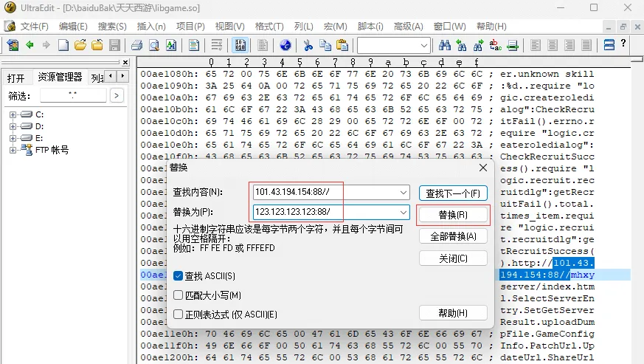Expand the D: drive node
Screen dimensions: 644x364
(x=13, y=126)
